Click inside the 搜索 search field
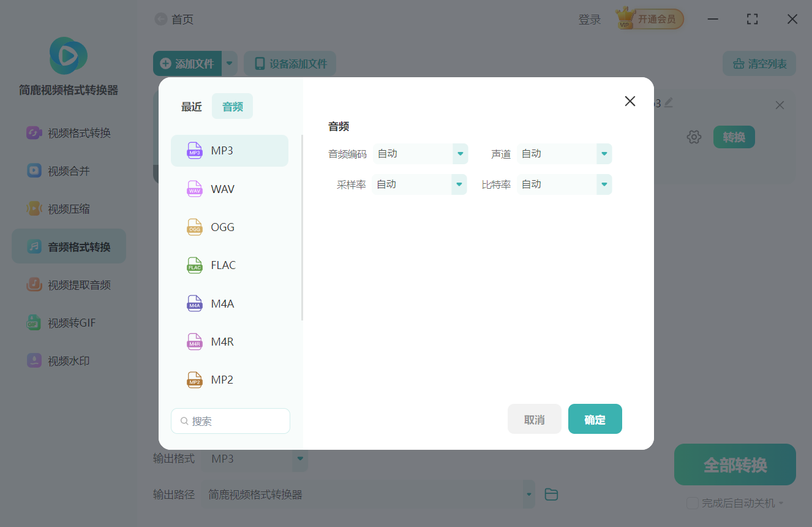This screenshot has height=527, width=812. (230, 421)
